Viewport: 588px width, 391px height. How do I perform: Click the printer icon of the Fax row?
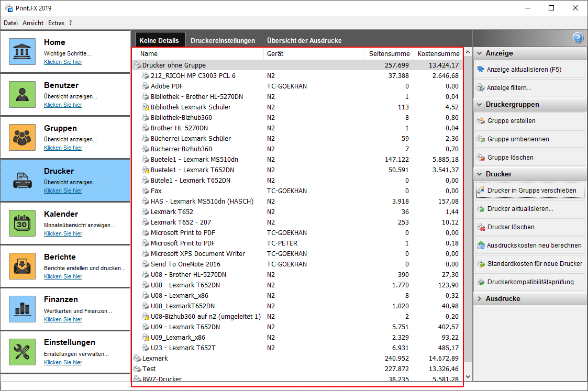(146, 191)
